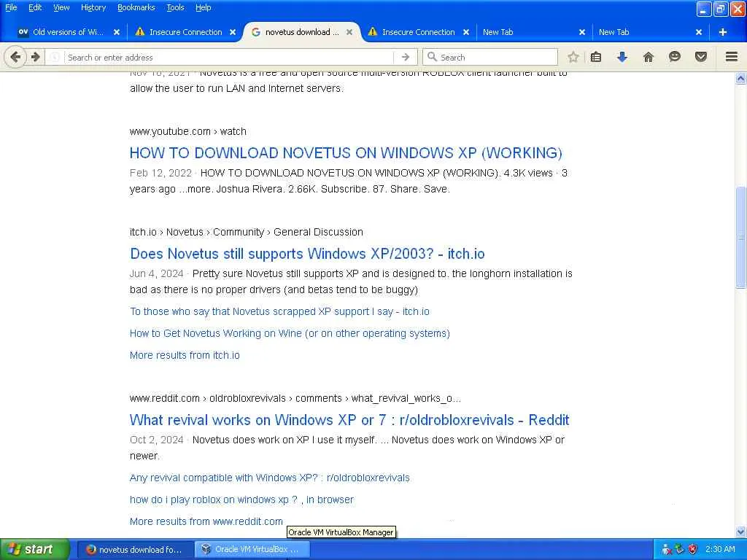Open Any revival compatible with Windows XP link
Image resolution: width=747 pixels, height=560 pixels.
[270, 478]
